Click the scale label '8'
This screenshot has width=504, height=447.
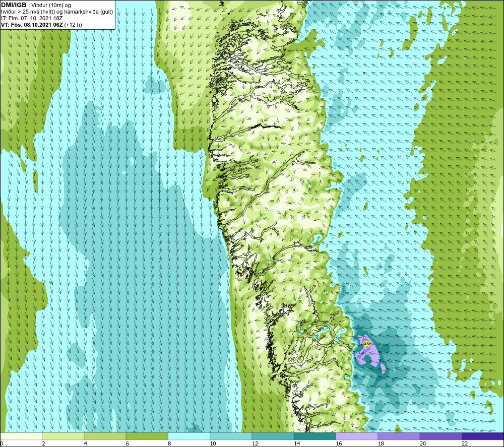click(169, 444)
